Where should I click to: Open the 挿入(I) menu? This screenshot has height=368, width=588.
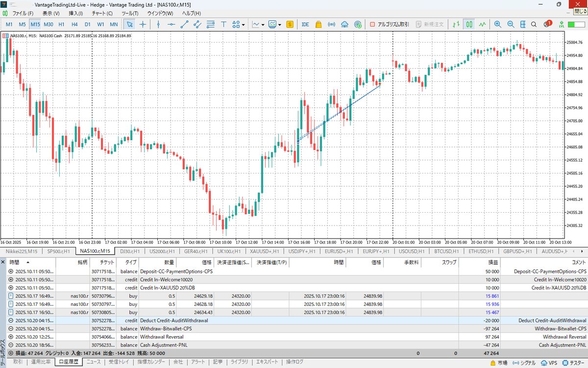(75, 13)
